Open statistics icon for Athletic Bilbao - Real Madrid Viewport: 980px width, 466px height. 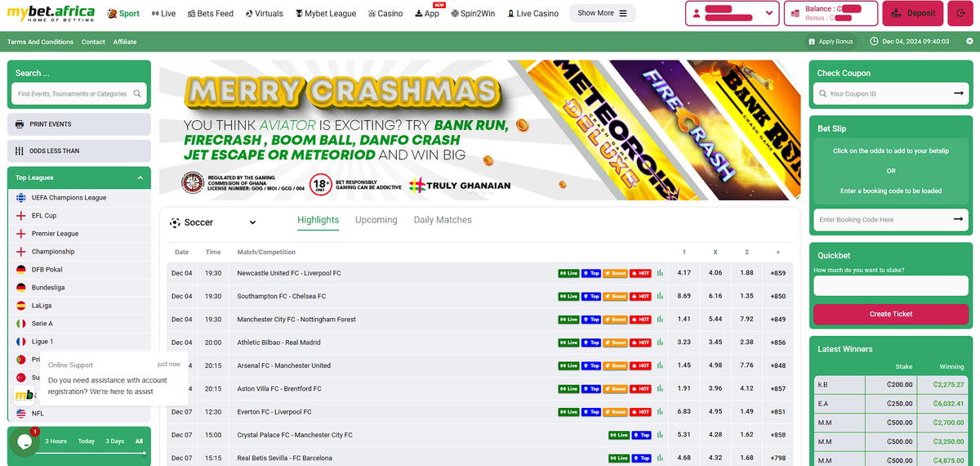660,343
